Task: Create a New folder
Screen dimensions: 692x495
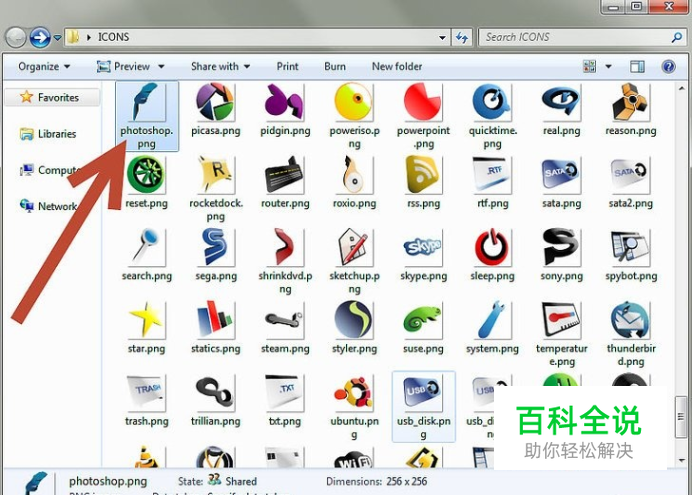Action: pos(397,67)
